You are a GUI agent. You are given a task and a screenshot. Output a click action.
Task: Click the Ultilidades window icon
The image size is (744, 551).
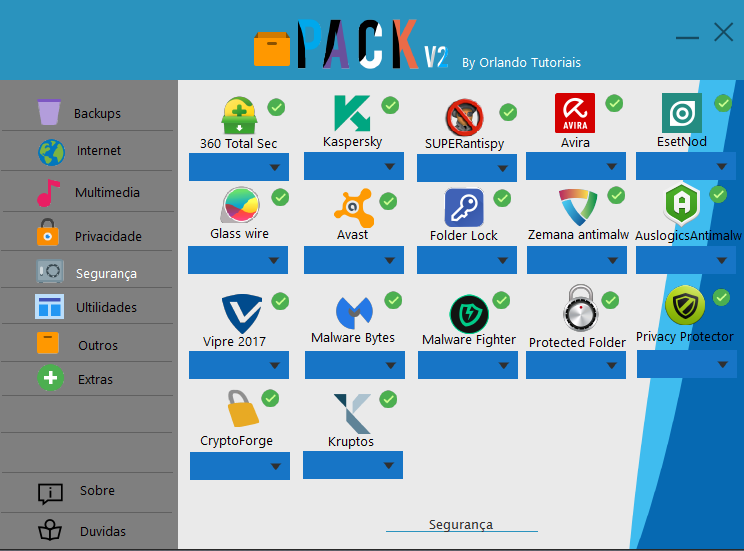[x=49, y=307]
